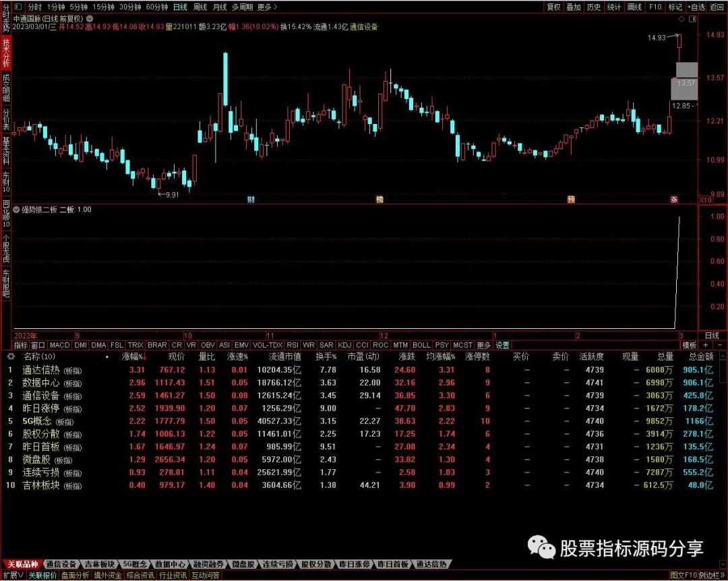Open 东财股吧 in left sidebar

pos(5,283)
